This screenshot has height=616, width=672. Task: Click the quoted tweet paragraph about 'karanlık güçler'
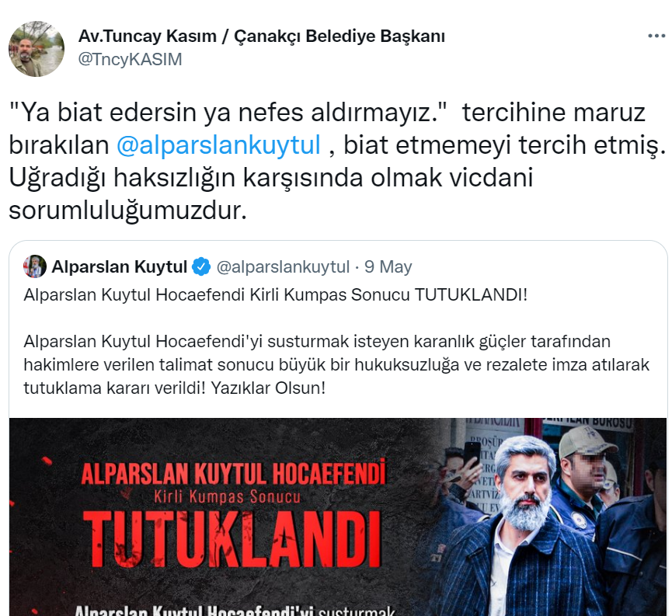(x=336, y=365)
